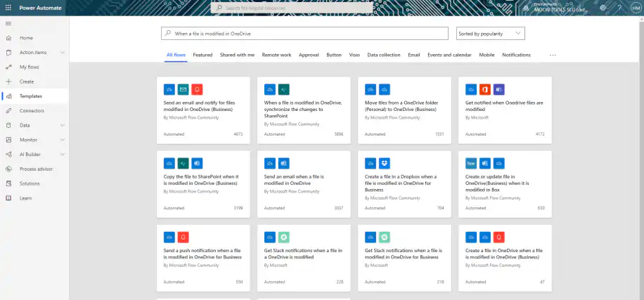Image resolution: width=644 pixels, height=300 pixels.
Task: Open Get Slack notifications OneDrive for Business template
Action: 404,258
